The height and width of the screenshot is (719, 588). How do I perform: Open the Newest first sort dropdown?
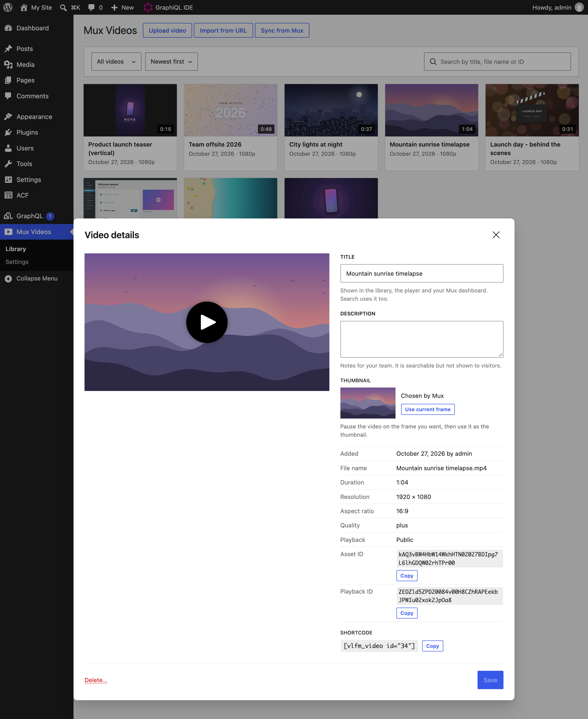click(x=171, y=62)
